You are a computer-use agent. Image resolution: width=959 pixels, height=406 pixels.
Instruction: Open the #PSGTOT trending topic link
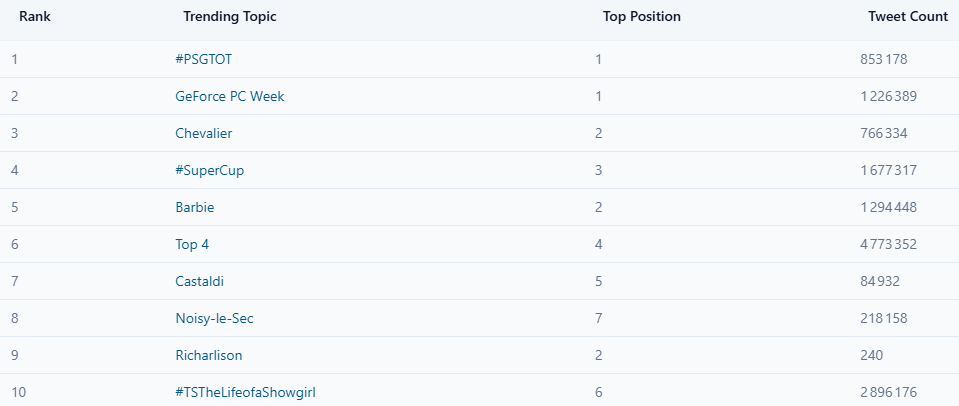[203, 59]
